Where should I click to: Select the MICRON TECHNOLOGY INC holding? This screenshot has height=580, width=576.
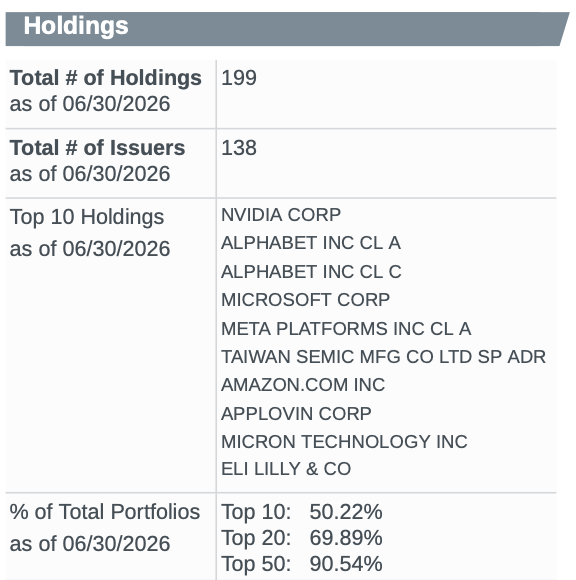tap(344, 441)
